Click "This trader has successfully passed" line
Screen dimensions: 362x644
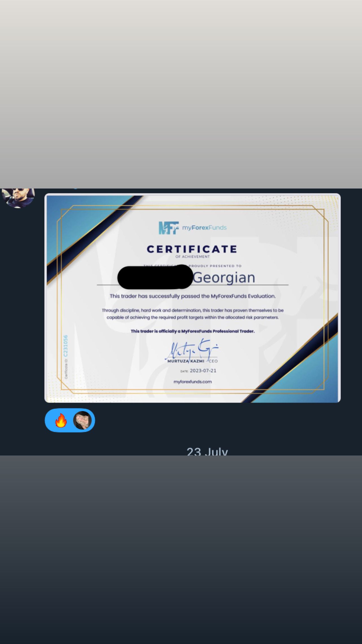[193, 296]
